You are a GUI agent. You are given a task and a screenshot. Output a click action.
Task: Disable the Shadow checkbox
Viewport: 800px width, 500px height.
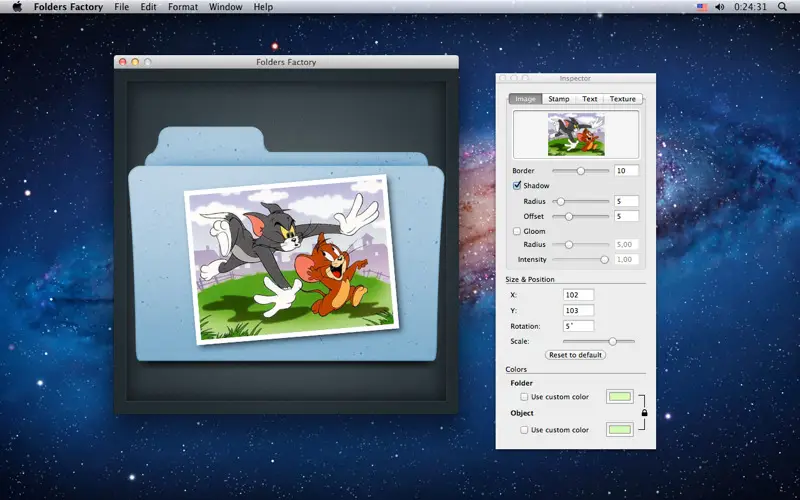[517, 185]
